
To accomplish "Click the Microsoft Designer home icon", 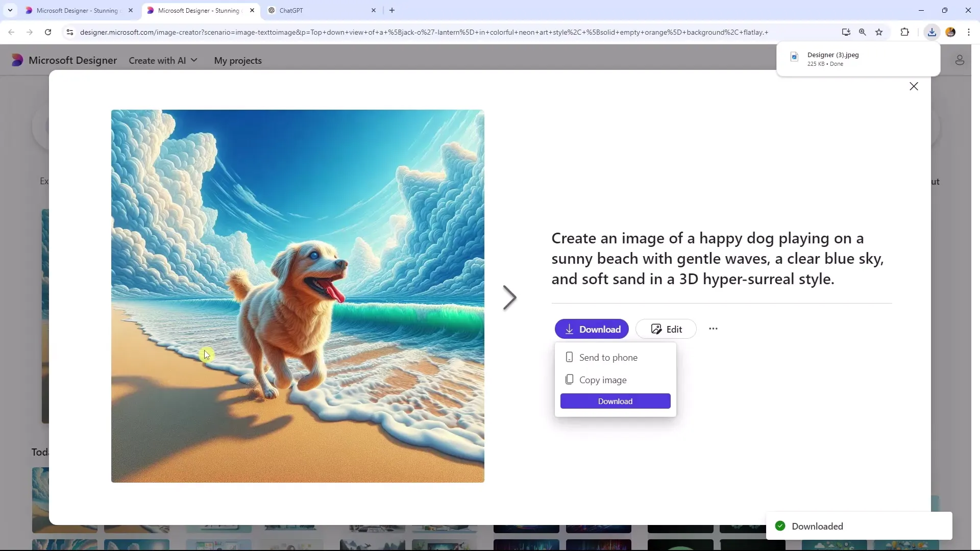I will point(17,60).
